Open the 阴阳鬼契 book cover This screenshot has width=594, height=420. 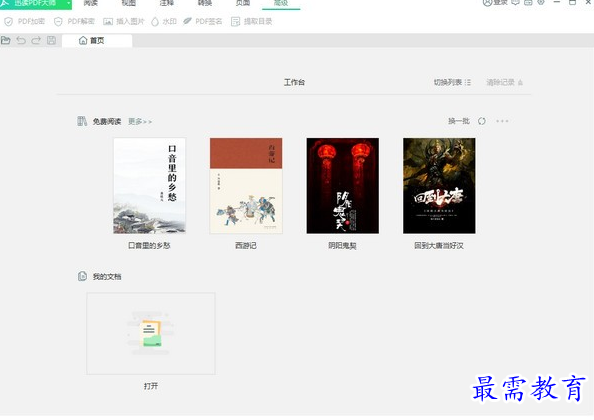pos(343,186)
